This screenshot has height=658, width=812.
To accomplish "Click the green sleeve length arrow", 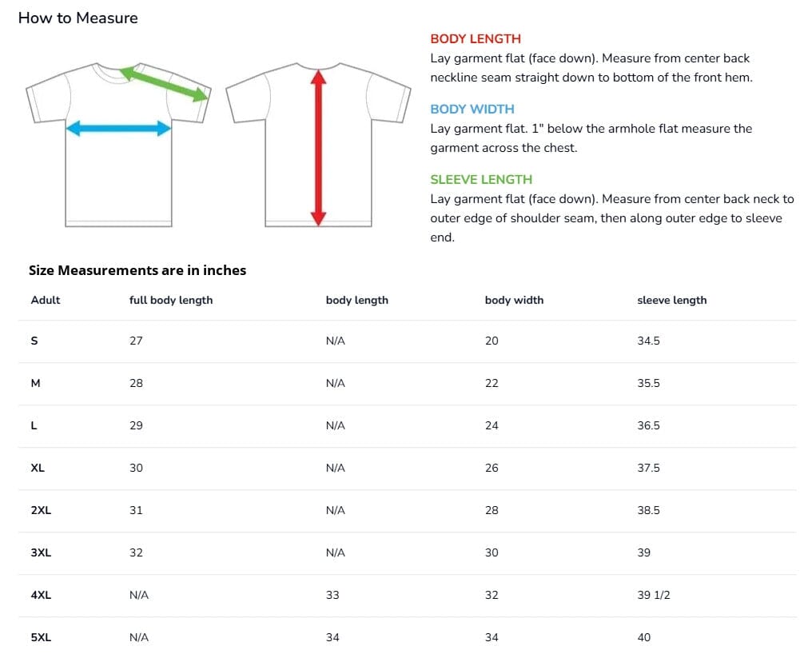I will (164, 83).
